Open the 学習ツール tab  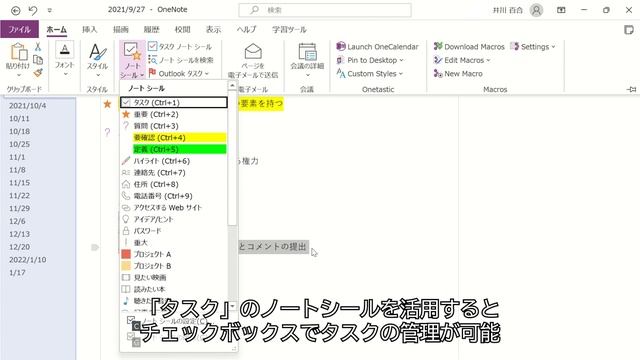tap(289, 29)
